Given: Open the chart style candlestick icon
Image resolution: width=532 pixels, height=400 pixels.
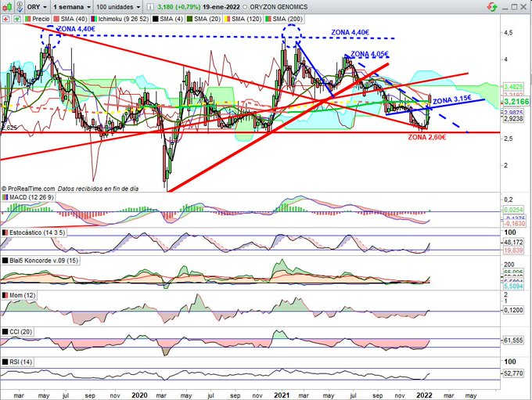Looking at the screenshot, I should pos(7,6).
